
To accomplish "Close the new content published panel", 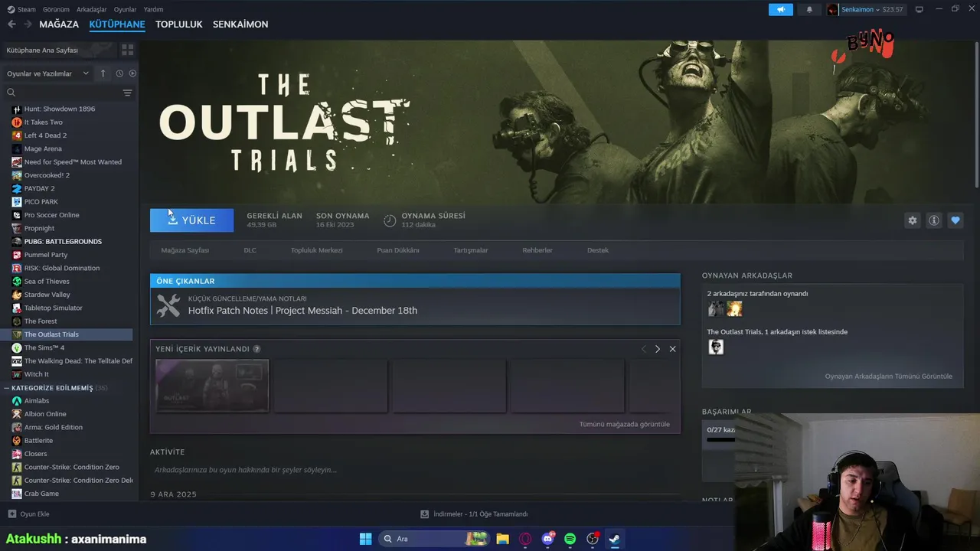I will coord(672,349).
